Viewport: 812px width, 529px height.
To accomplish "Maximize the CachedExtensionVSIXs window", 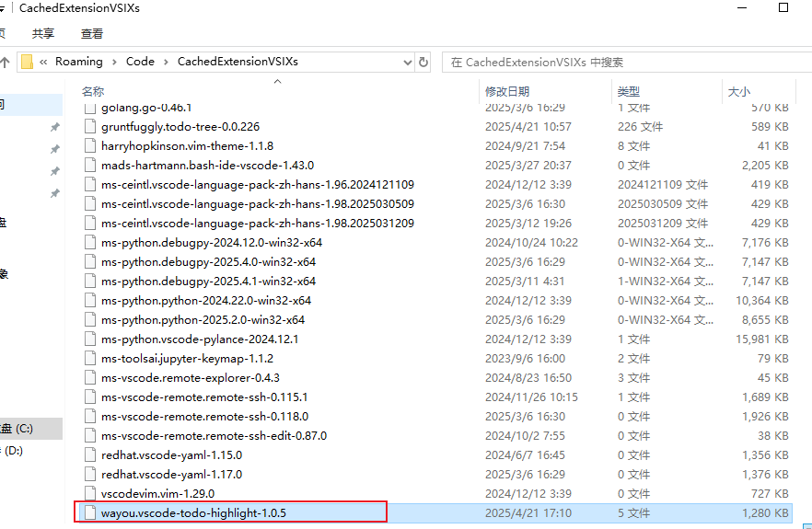I will (x=783, y=7).
